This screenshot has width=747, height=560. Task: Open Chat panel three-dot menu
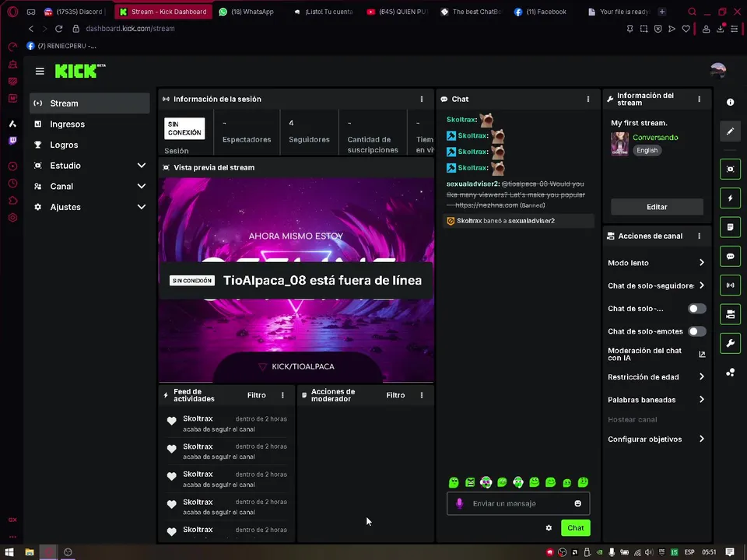tap(588, 99)
